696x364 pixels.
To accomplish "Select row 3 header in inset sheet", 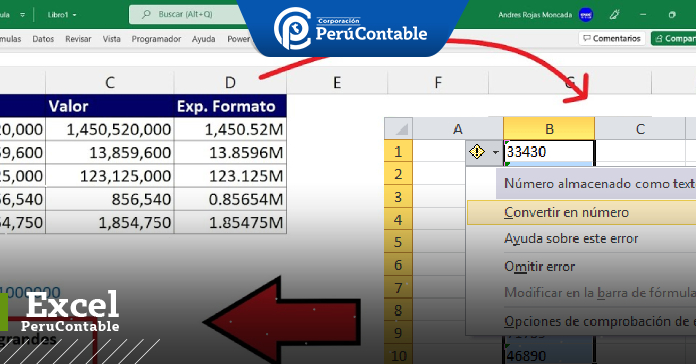I will click(398, 197).
